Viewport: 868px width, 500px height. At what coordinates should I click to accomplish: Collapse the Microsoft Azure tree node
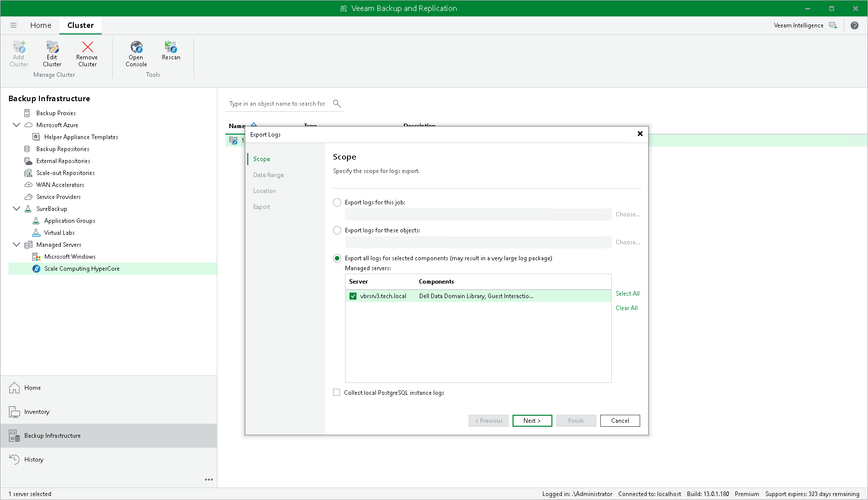coord(16,125)
